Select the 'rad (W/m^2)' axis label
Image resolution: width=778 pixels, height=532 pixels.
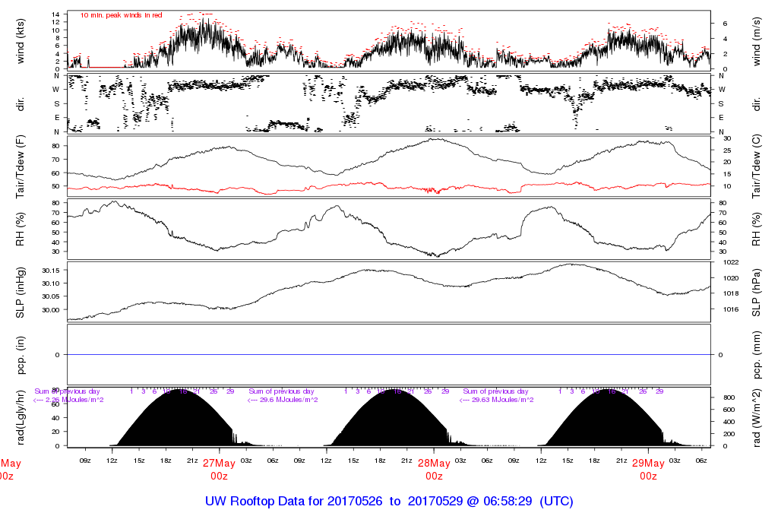coord(757,417)
